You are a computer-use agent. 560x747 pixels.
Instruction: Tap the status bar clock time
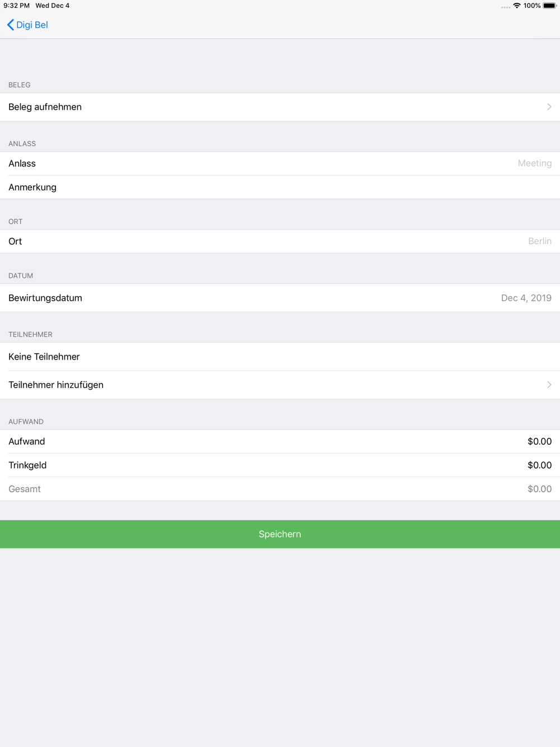click(16, 6)
